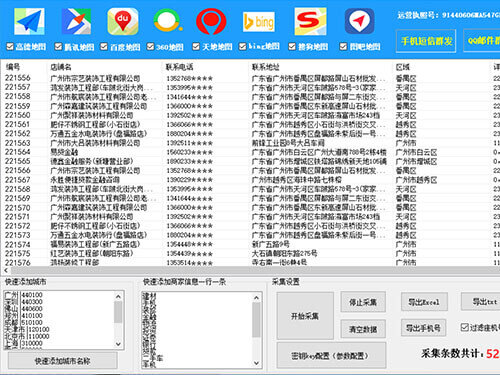
Task: Click the 开始采集 button
Action: click(x=305, y=316)
